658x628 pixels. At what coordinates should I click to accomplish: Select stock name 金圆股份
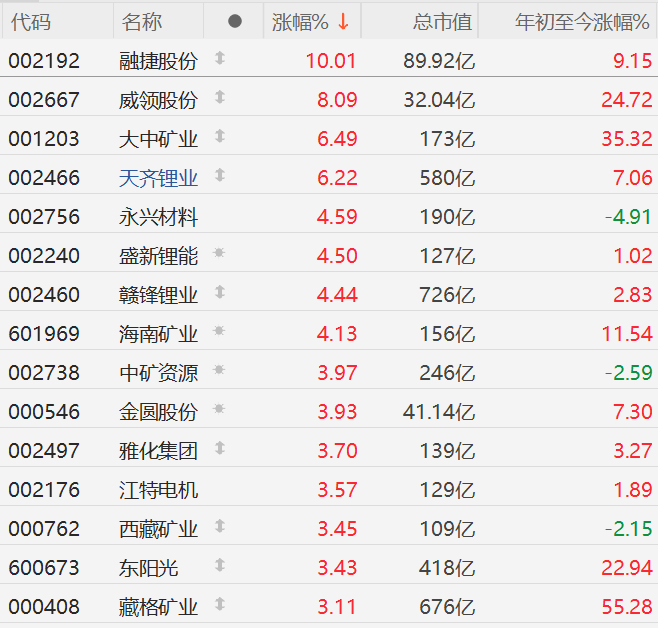158,412
